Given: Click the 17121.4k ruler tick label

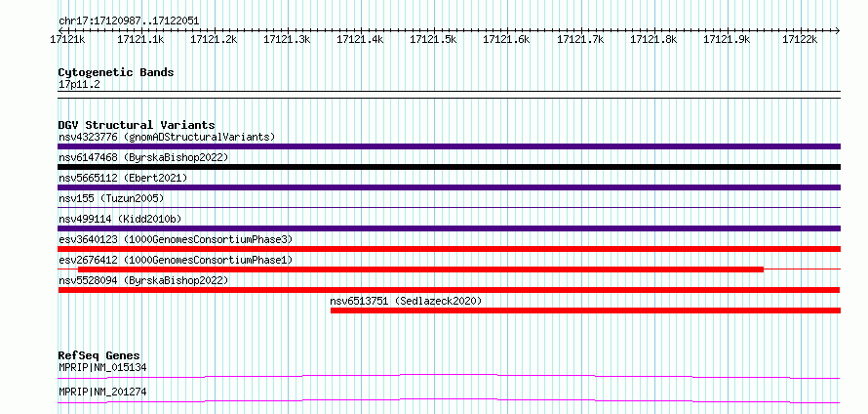Looking at the screenshot, I should (x=360, y=39).
